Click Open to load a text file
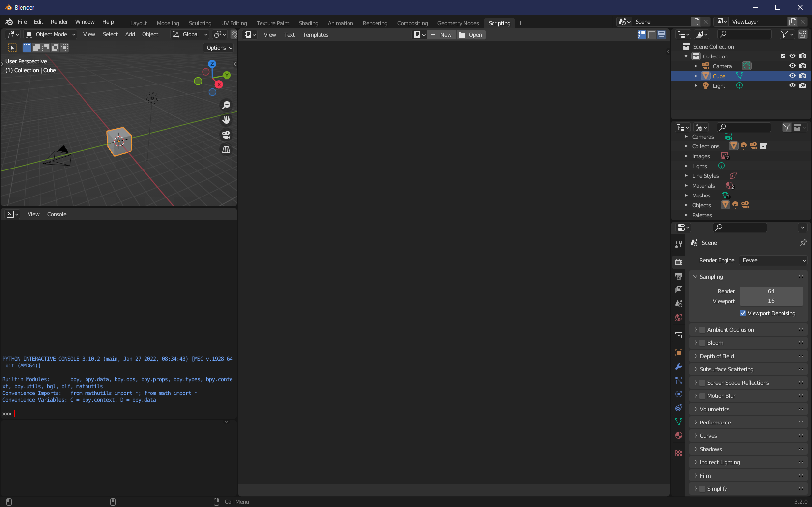 pyautogui.click(x=471, y=35)
